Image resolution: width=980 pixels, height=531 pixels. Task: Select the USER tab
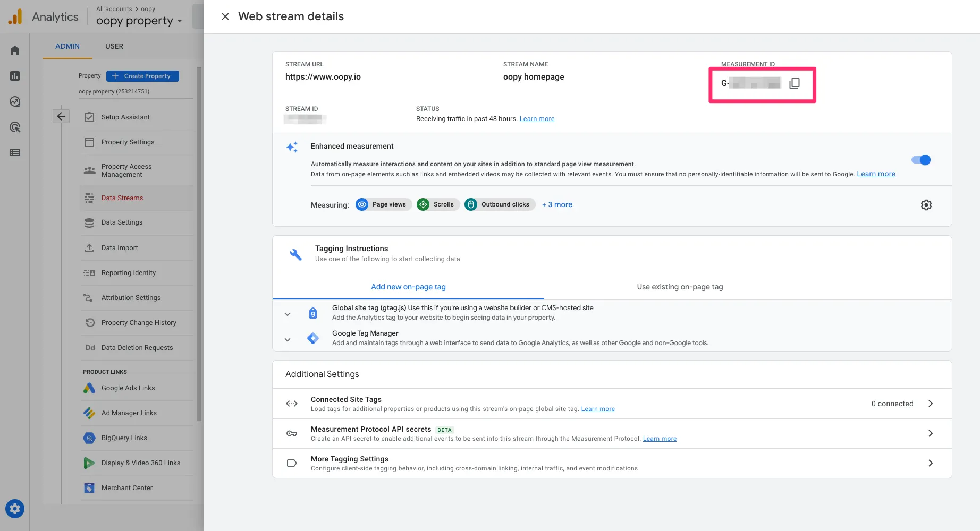114,46
